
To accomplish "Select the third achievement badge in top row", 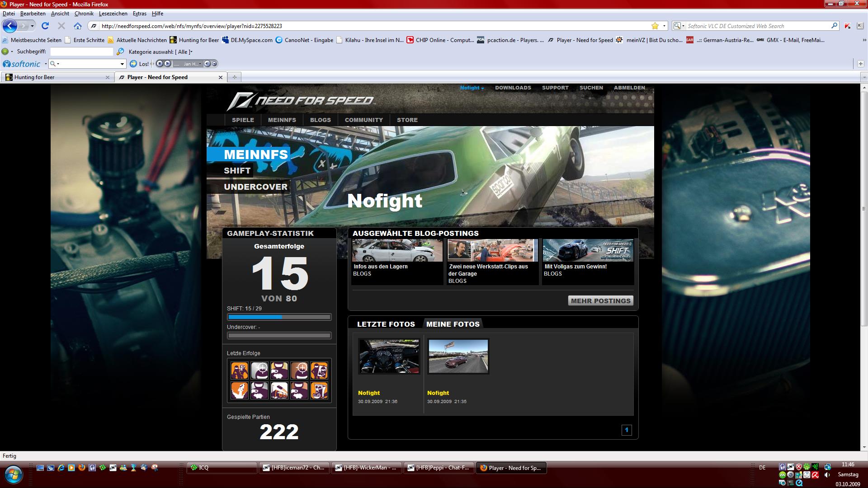I will click(279, 371).
